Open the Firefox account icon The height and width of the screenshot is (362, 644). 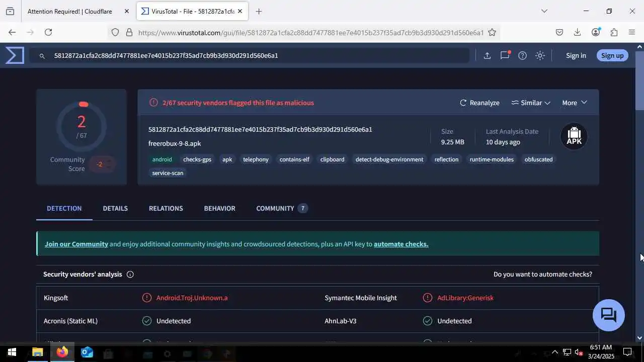point(596,32)
